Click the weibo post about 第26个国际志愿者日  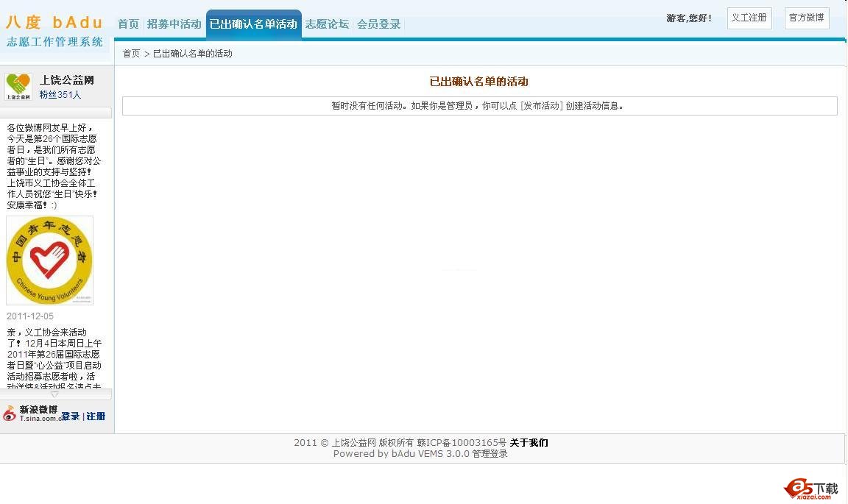(x=54, y=166)
